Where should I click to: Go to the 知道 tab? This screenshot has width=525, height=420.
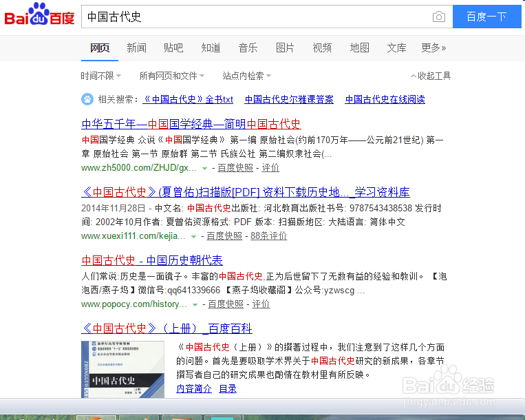(211, 48)
